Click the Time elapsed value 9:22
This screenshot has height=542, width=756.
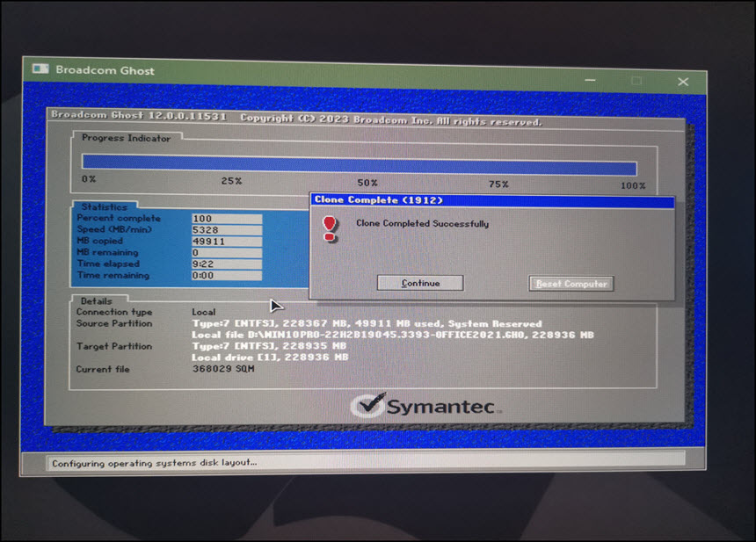(227, 264)
